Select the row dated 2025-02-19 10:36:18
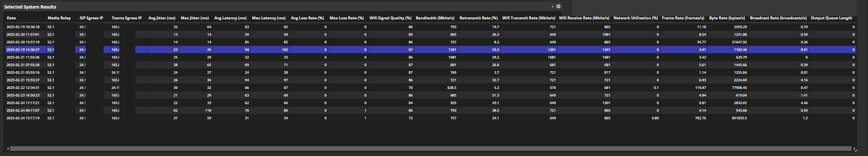868x156 pixels. coord(23,27)
